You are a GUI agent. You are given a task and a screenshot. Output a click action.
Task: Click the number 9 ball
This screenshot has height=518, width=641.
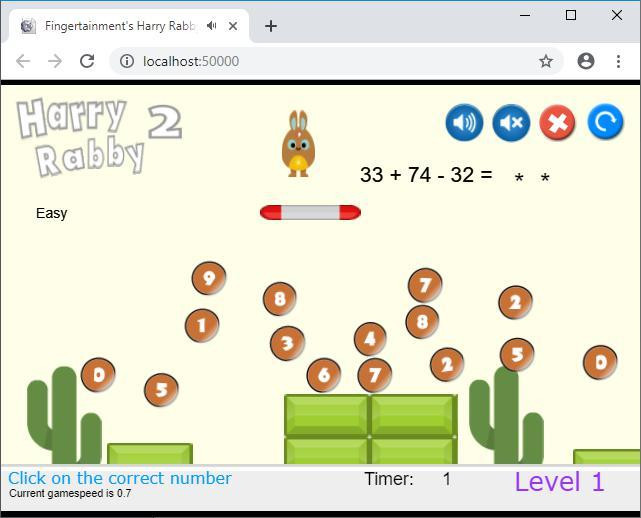pos(209,278)
